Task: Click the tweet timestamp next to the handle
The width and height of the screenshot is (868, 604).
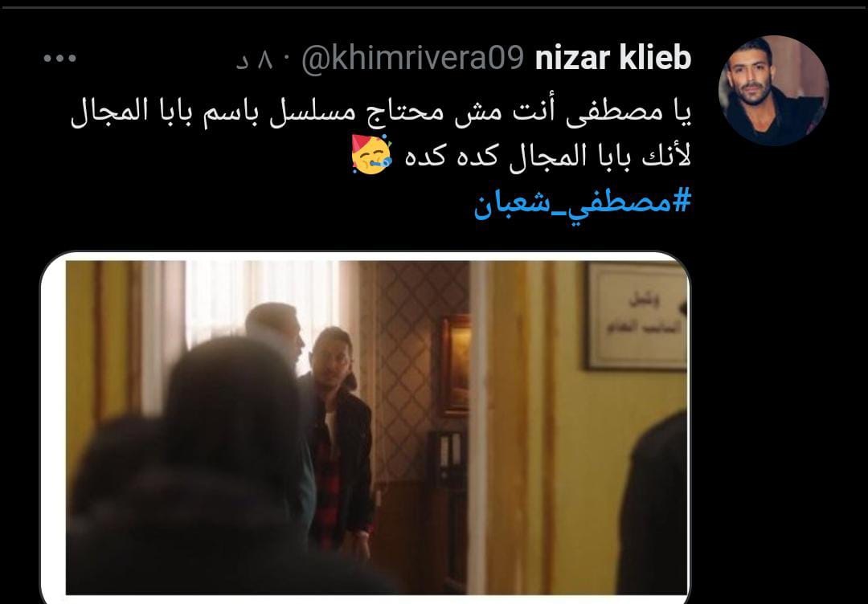Action: [257, 59]
